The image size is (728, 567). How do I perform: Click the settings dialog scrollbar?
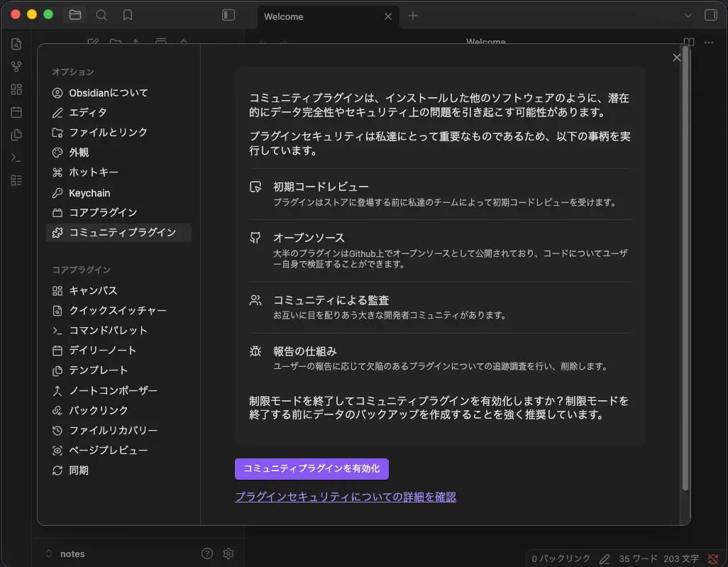pos(685,267)
